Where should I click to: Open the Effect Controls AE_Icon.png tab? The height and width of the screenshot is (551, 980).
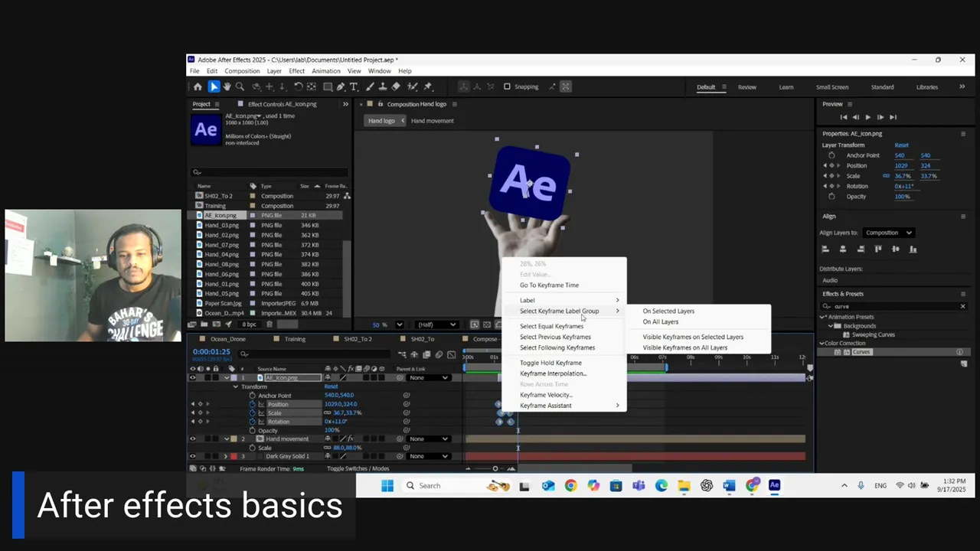(x=282, y=104)
